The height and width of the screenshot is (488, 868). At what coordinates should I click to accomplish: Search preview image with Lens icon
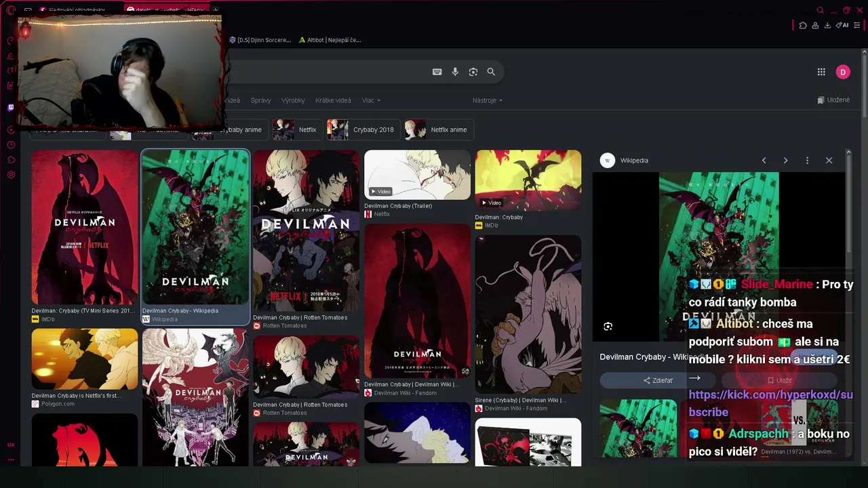[x=608, y=326]
